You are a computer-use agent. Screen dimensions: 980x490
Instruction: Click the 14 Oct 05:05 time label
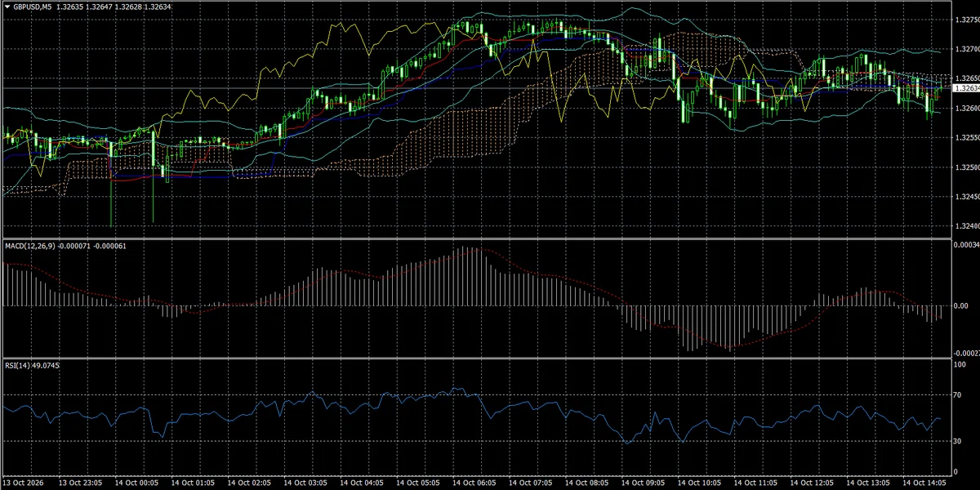(x=420, y=483)
